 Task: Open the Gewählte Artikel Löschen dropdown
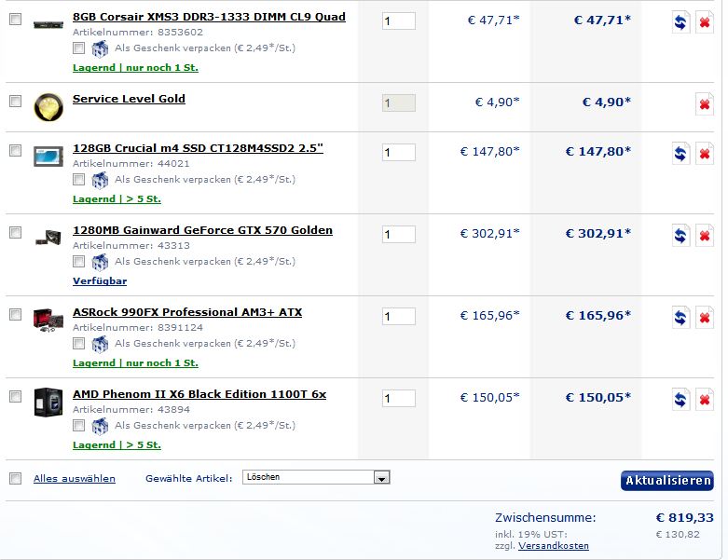coord(316,477)
